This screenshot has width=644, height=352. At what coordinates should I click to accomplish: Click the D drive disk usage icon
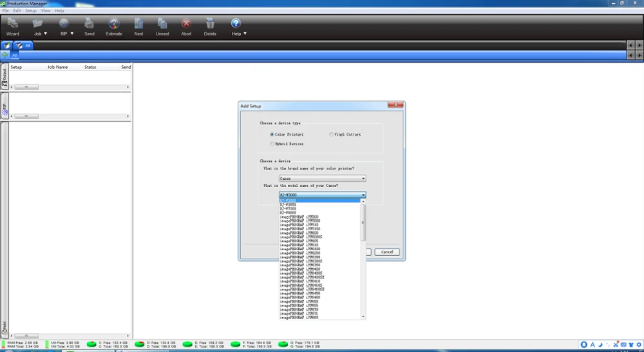(140, 344)
